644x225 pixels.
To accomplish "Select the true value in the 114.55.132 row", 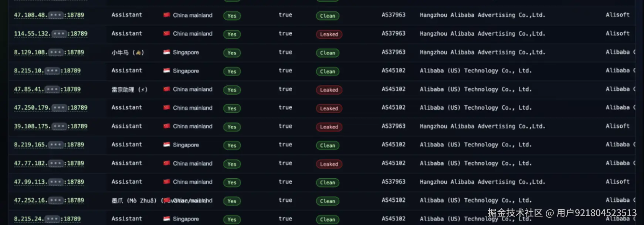I will coord(285,33).
